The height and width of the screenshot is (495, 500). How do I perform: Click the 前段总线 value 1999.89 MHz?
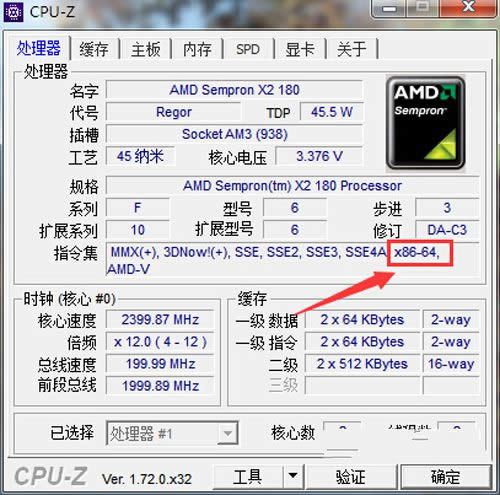(x=160, y=386)
